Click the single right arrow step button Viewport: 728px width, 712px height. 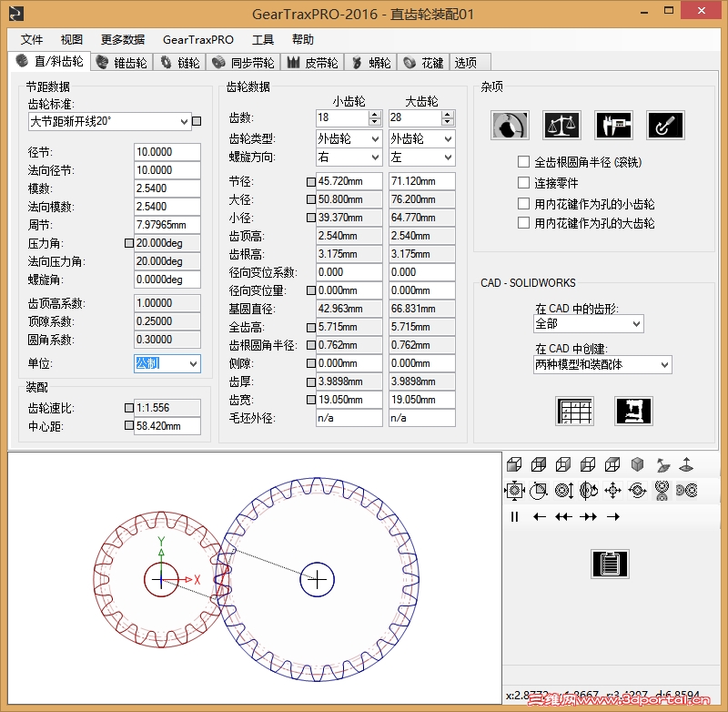pyautogui.click(x=613, y=516)
